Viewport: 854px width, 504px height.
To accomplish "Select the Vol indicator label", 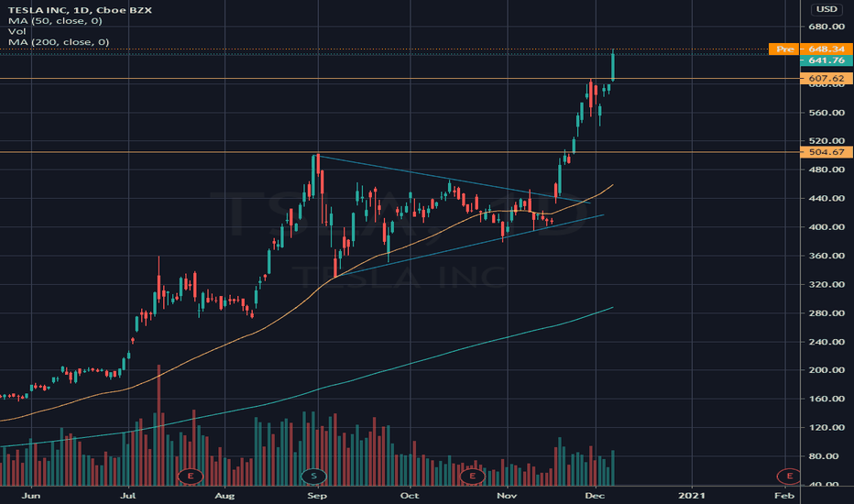I will (x=16, y=31).
